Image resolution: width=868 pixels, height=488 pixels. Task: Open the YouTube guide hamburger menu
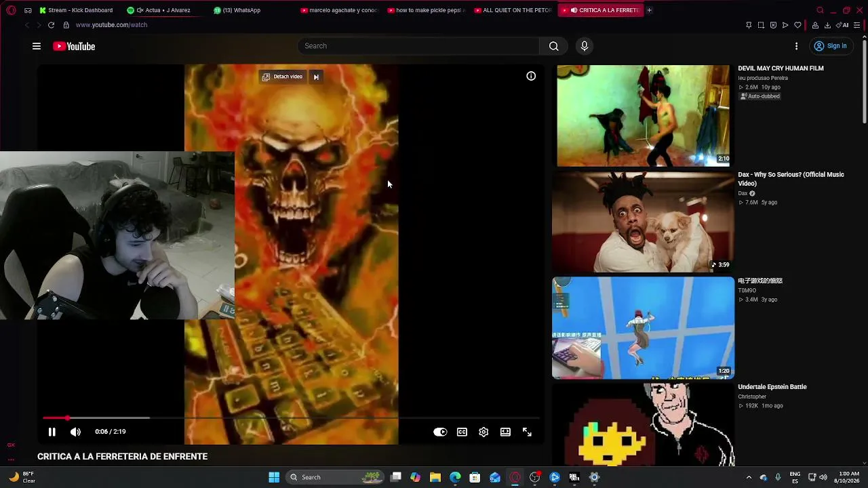37,46
